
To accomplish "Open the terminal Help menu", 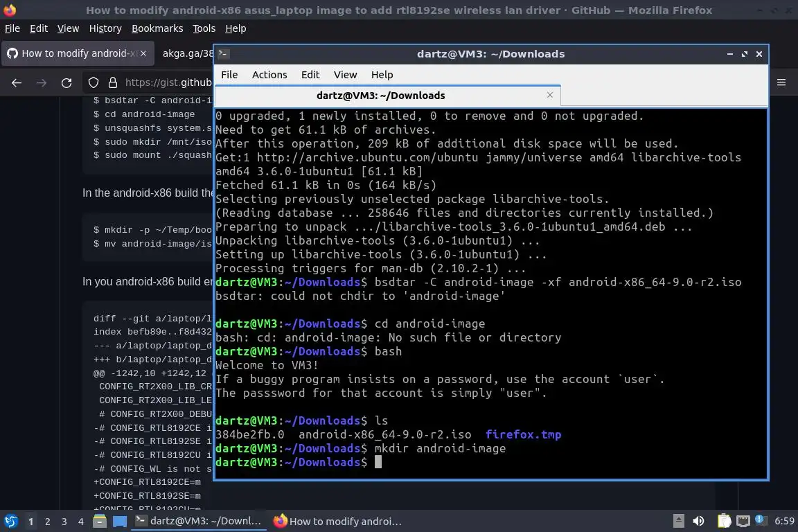I will coord(382,75).
